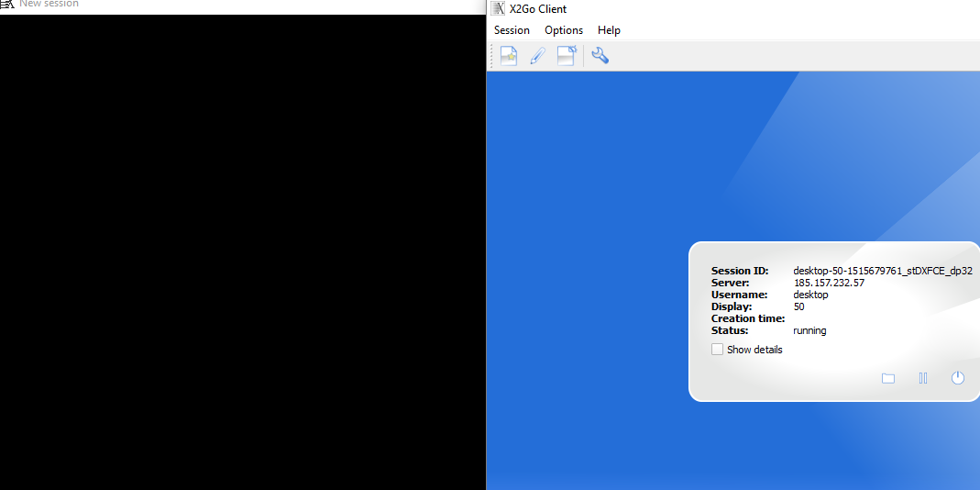
Task: Click the New session window title text
Action: (x=49, y=4)
